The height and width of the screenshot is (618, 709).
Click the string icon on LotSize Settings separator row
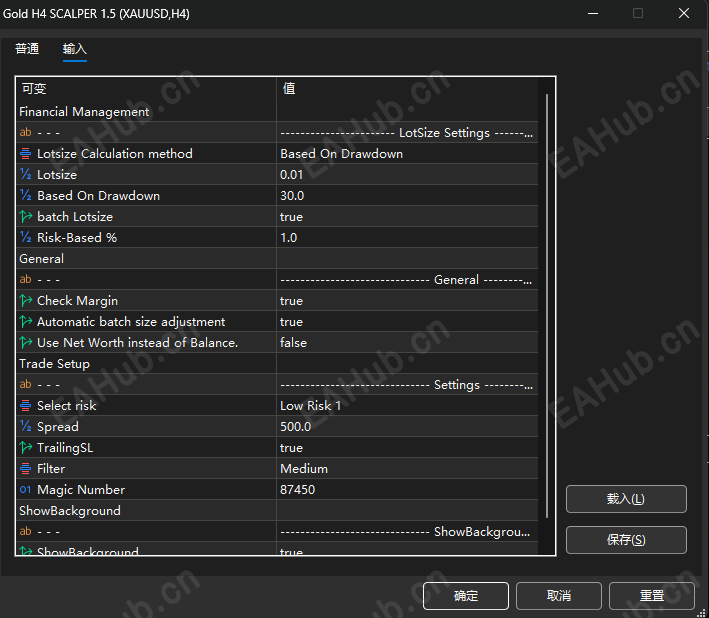click(26, 132)
